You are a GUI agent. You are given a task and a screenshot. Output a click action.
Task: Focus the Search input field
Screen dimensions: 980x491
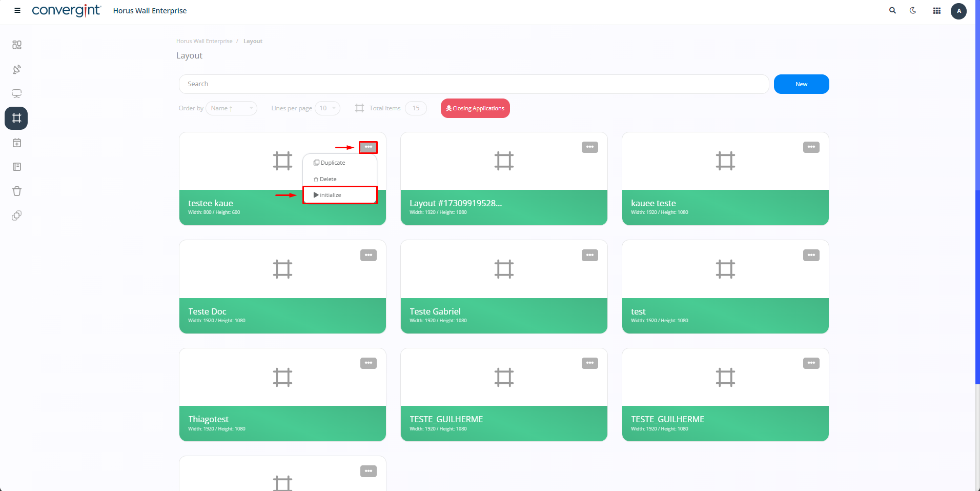coord(474,84)
